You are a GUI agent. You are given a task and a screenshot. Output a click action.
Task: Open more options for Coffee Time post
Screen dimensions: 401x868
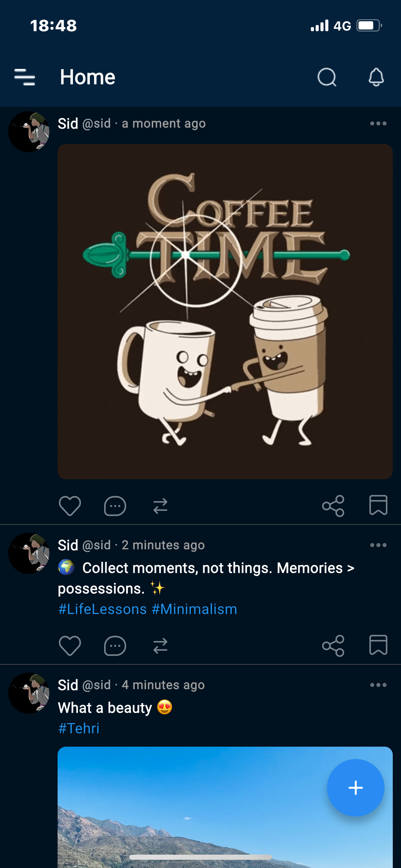[x=378, y=123]
